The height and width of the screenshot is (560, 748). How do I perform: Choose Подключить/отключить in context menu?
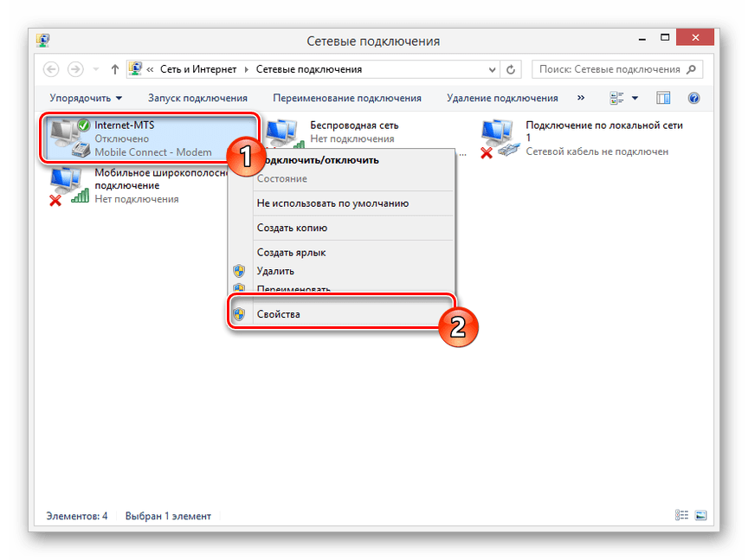(x=353, y=160)
